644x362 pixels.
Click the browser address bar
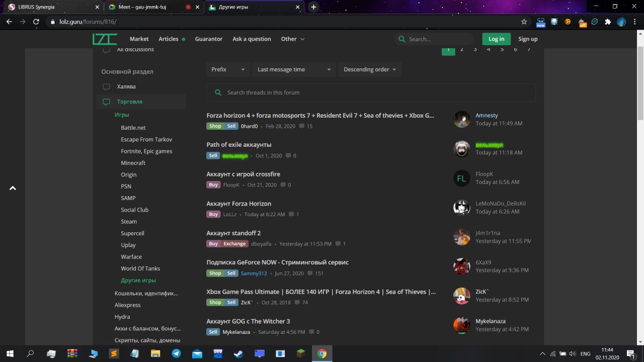[284, 22]
